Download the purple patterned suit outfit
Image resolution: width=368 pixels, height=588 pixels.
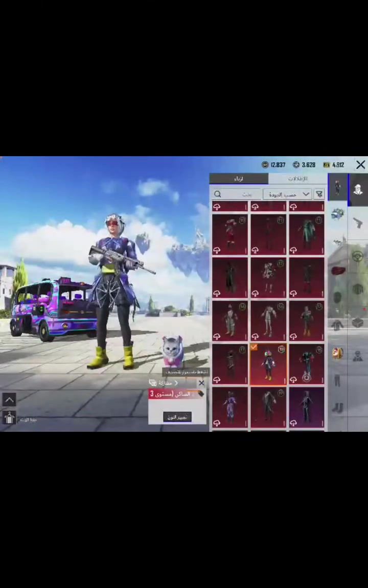pyautogui.click(x=217, y=423)
